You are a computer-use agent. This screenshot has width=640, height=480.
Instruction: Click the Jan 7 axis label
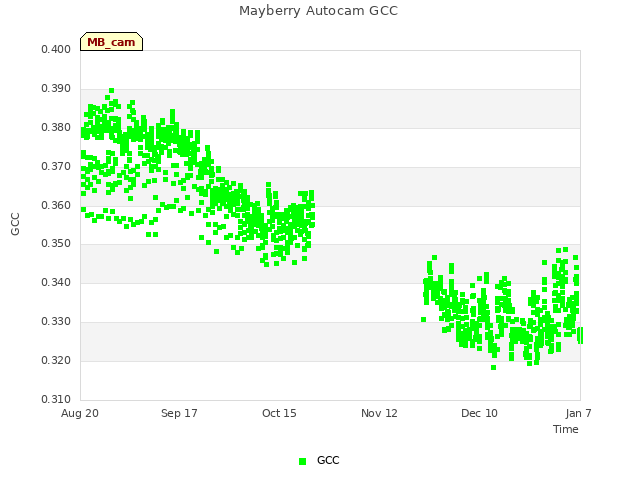click(x=578, y=413)
